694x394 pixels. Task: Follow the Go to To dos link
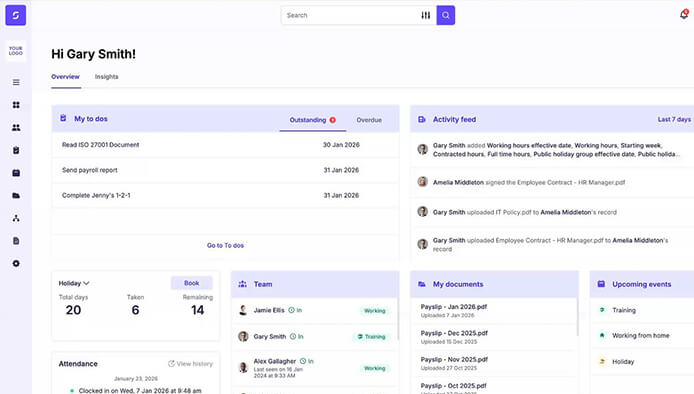[x=225, y=245]
